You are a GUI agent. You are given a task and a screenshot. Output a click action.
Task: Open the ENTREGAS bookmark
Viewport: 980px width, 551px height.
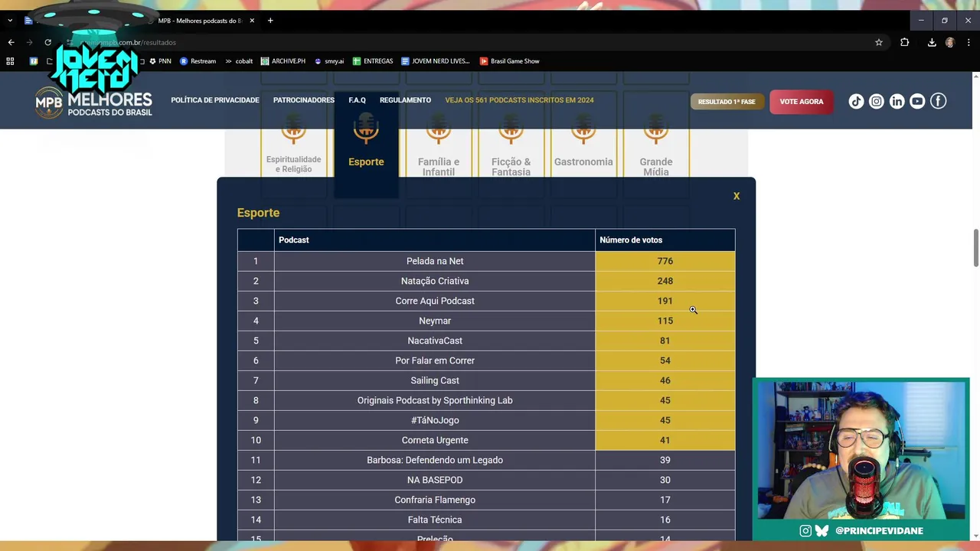pyautogui.click(x=373, y=61)
